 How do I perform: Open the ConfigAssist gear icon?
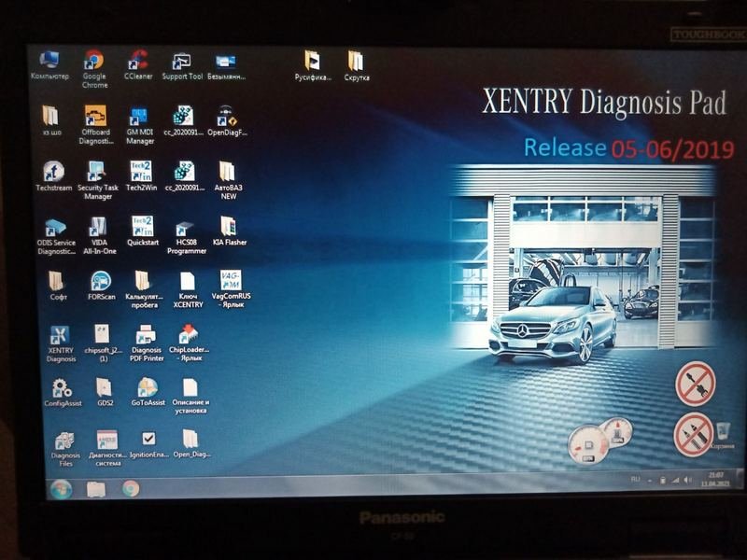61,388
